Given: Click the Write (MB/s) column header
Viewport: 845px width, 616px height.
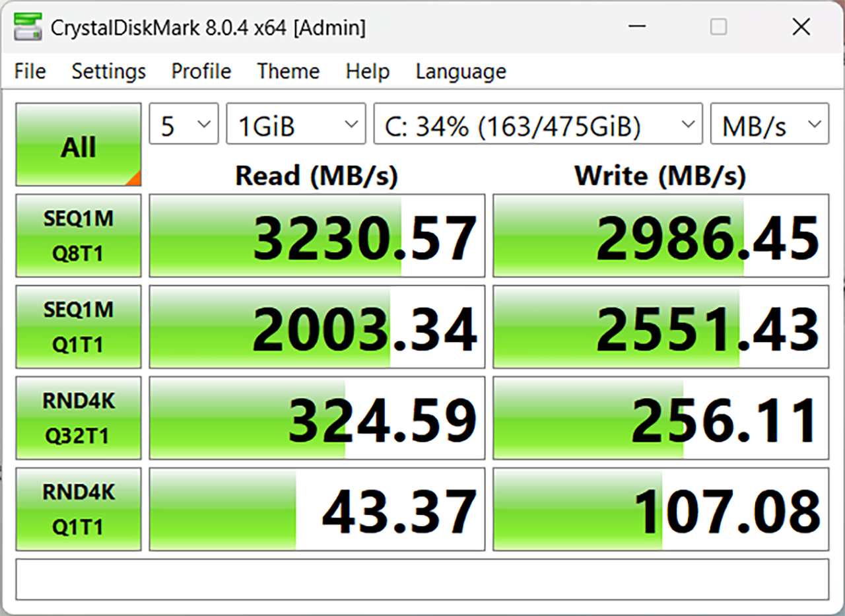Looking at the screenshot, I should (x=660, y=176).
